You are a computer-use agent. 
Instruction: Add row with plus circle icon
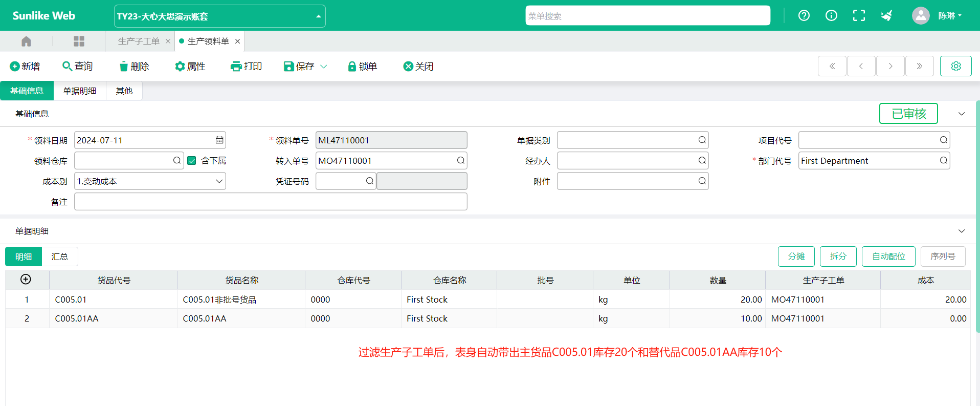click(26, 280)
